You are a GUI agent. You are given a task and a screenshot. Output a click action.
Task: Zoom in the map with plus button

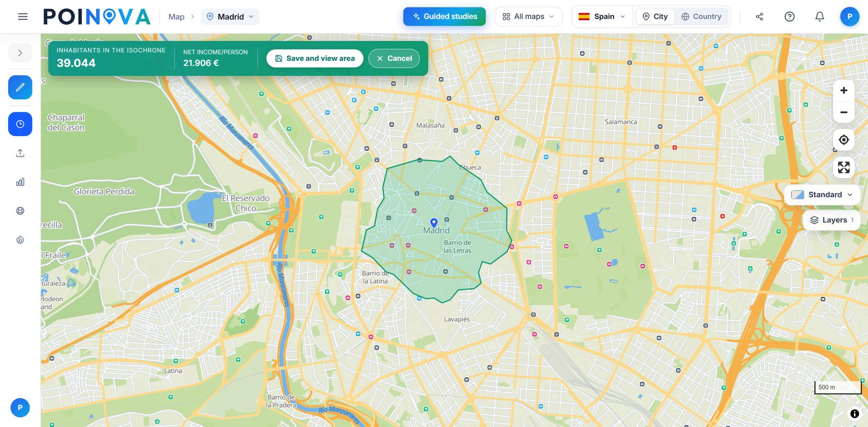point(844,90)
